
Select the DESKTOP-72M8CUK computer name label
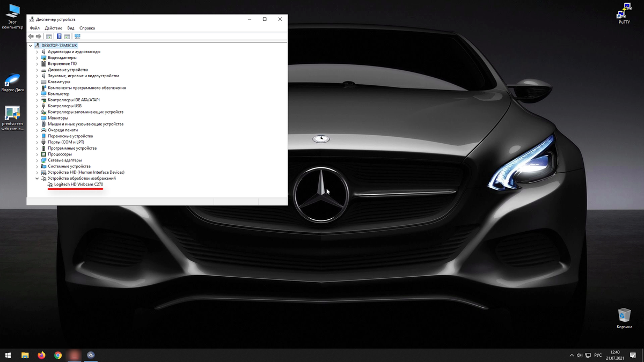59,46
